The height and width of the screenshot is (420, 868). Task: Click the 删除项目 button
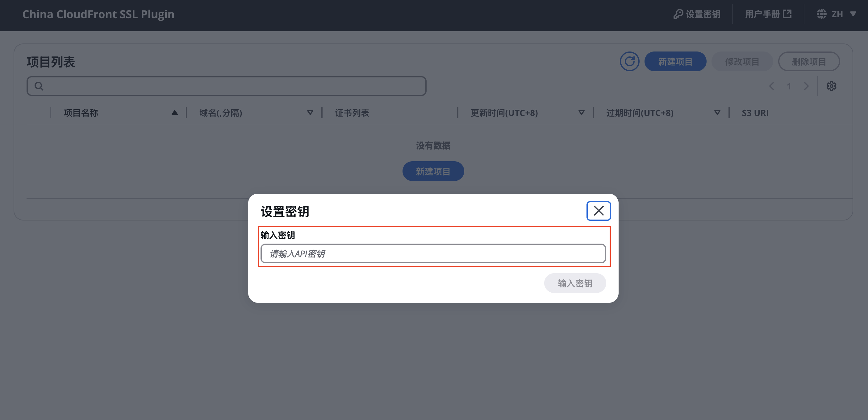(x=809, y=62)
